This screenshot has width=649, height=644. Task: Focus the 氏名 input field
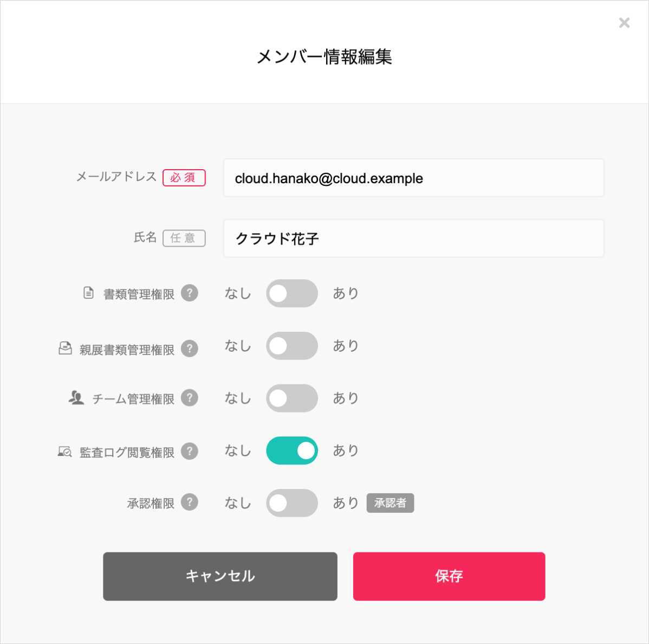413,239
